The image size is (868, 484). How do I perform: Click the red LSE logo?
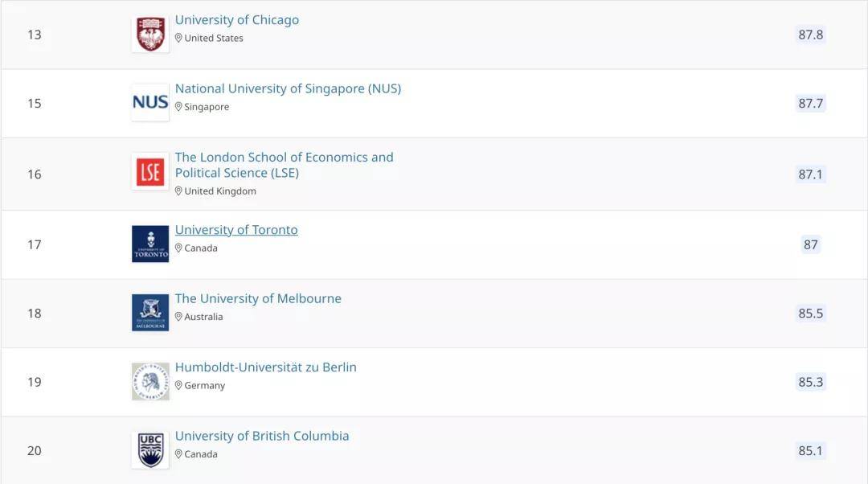tap(150, 172)
